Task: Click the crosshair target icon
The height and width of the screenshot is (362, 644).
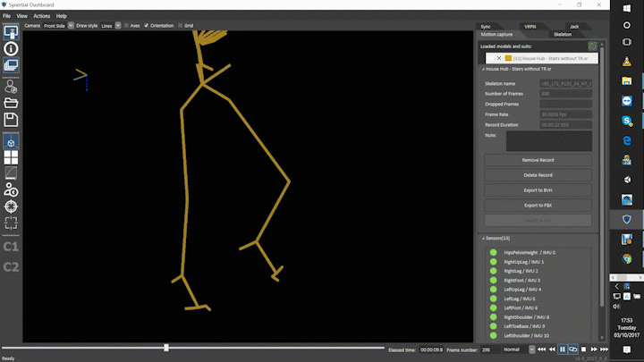Action: (11, 206)
